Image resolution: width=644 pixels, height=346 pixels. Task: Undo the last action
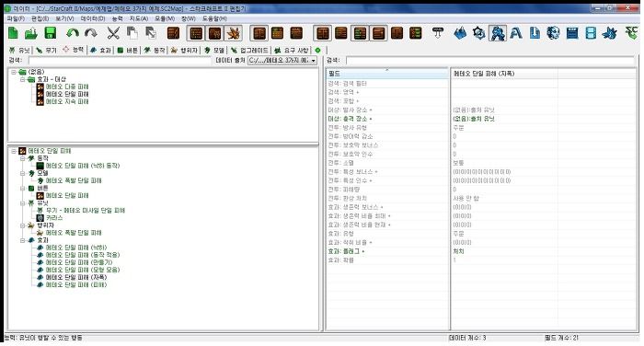[73, 33]
